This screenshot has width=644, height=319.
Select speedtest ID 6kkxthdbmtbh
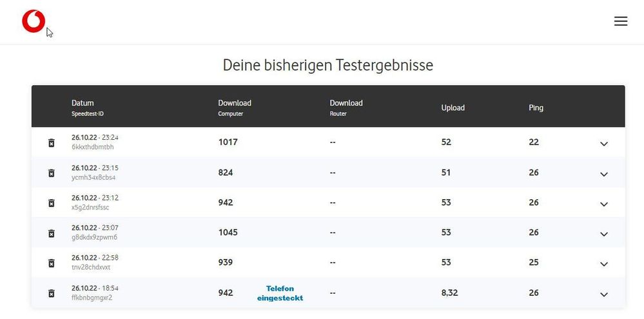pyautogui.click(x=92, y=147)
